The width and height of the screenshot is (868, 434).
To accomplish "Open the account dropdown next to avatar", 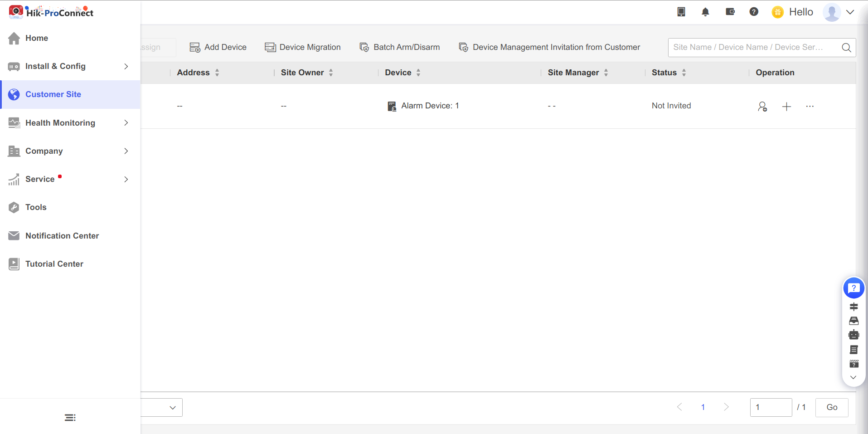I will pos(851,12).
